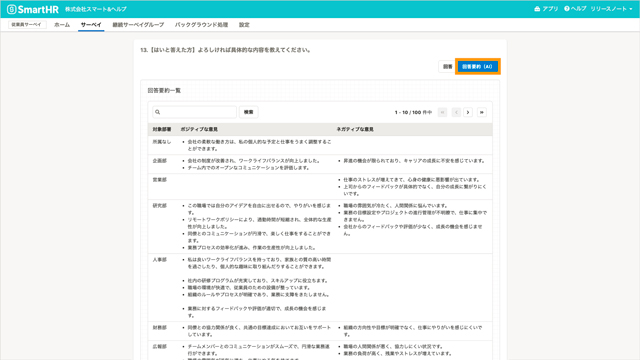Click the ネガティブな意見 column header
The width and height of the screenshot is (640, 360).
tap(355, 129)
